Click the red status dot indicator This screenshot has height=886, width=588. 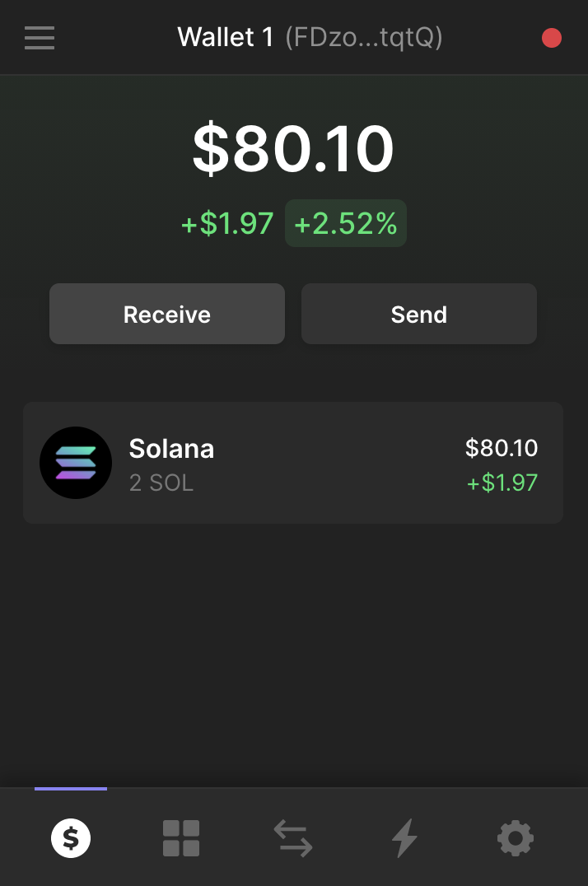[x=551, y=37]
